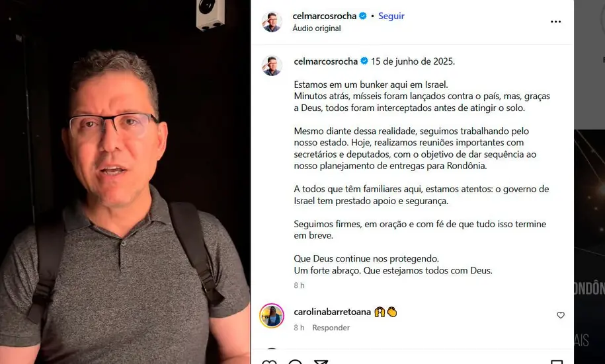Click the post like heart icon at bottom
This screenshot has width=605, height=364.
[x=269, y=361]
